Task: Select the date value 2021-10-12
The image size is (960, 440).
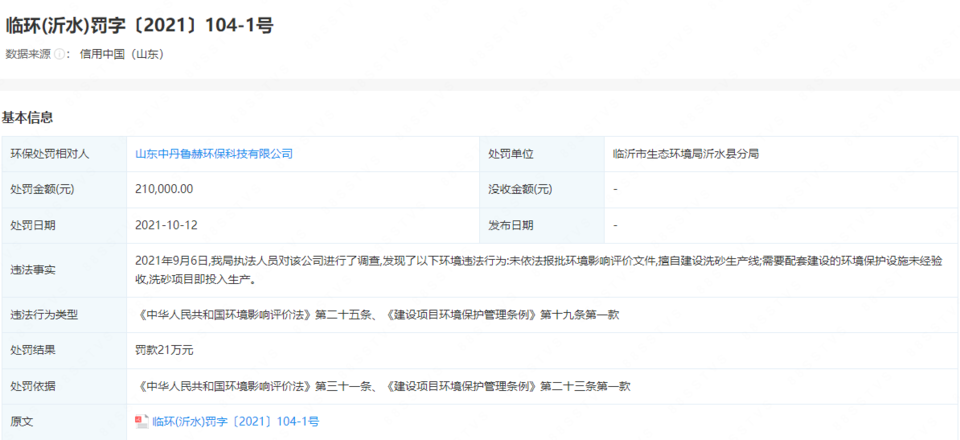Action: [x=167, y=225]
